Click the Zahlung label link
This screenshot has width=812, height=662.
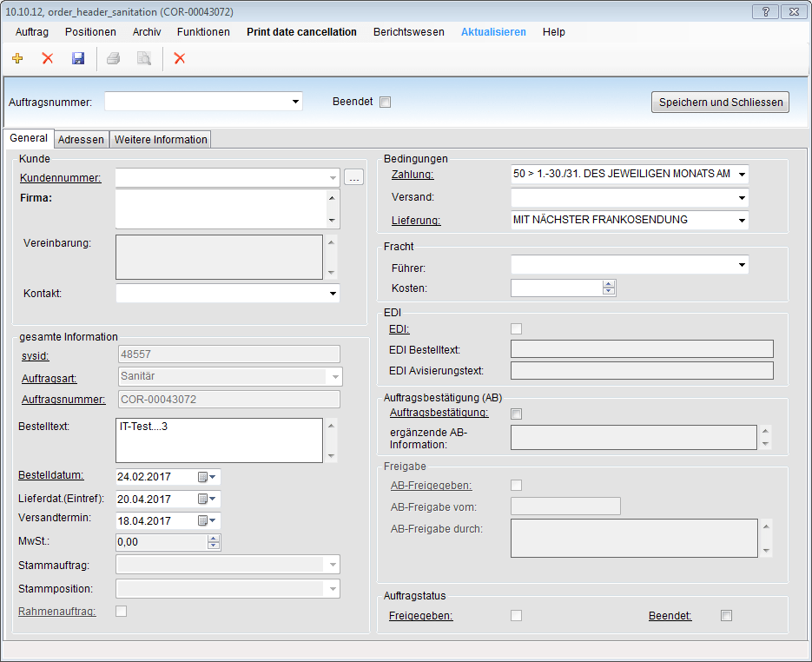pyautogui.click(x=413, y=174)
